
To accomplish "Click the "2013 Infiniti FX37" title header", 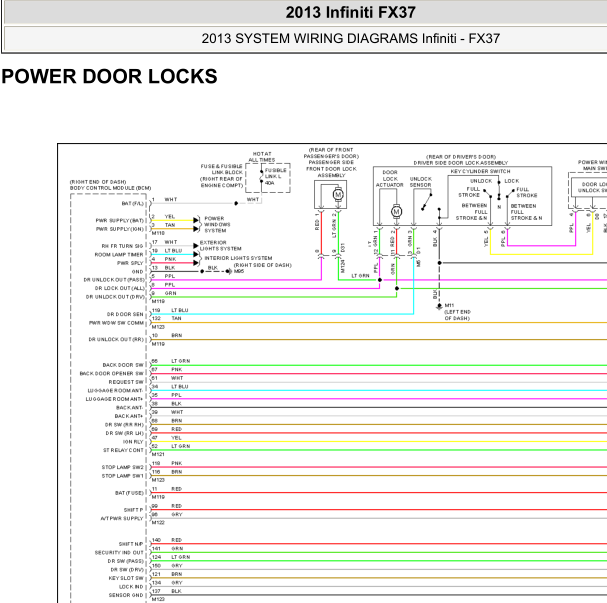I will click(350, 12).
